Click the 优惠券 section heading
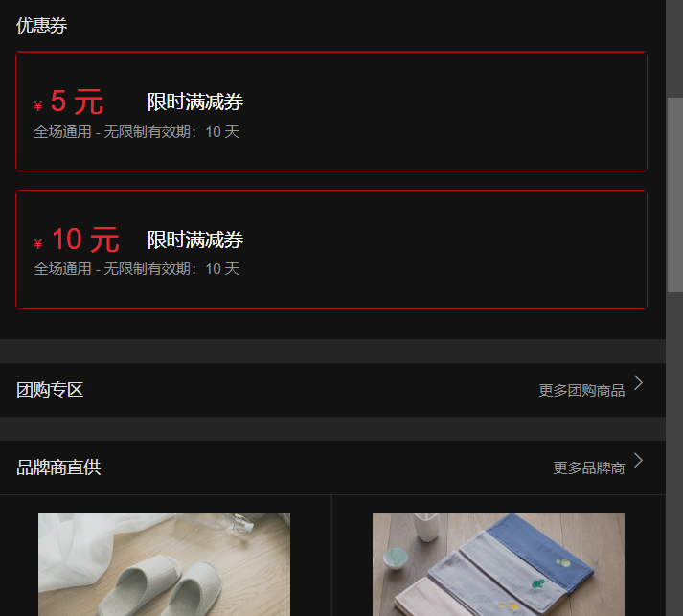683x616 pixels. (42, 25)
